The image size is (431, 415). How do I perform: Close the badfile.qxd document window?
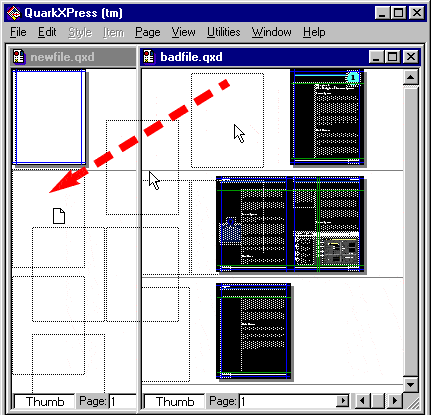pyautogui.click(x=410, y=57)
